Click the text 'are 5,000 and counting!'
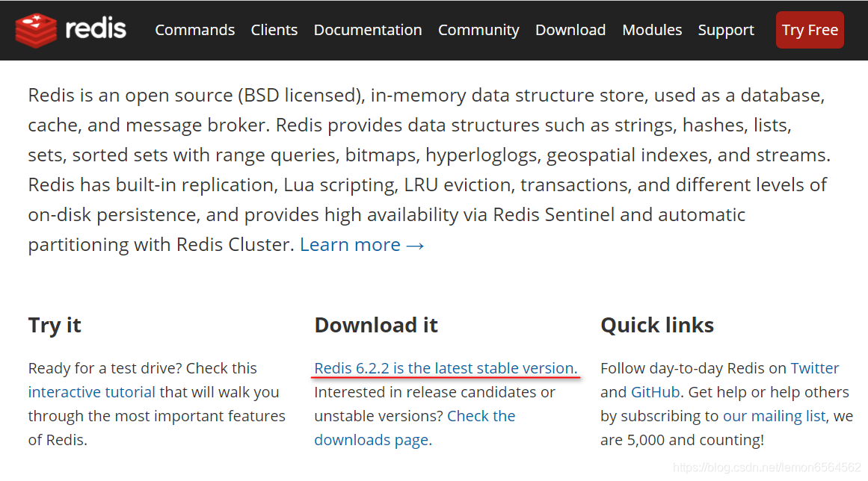 (682, 440)
